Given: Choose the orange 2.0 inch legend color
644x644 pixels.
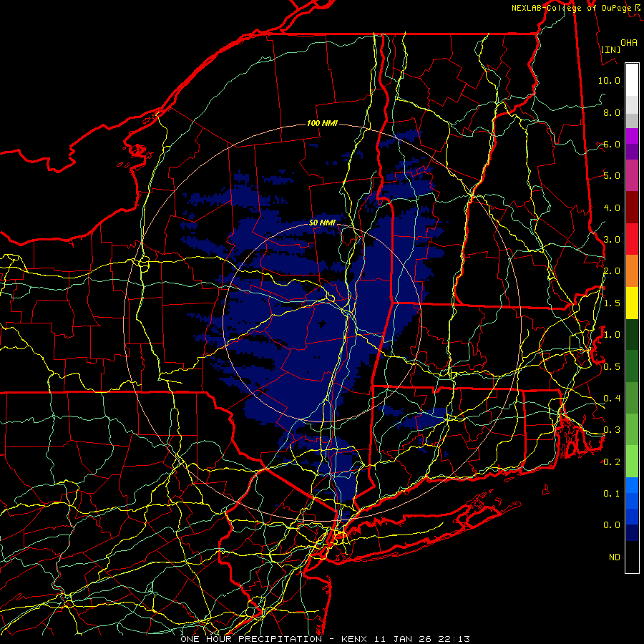Looking at the screenshot, I should click(x=632, y=271).
